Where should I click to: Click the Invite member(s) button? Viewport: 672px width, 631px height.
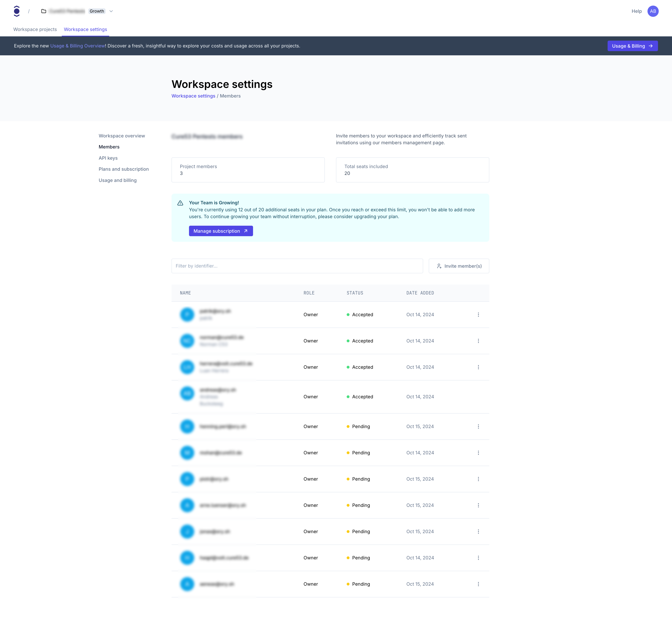click(x=459, y=266)
